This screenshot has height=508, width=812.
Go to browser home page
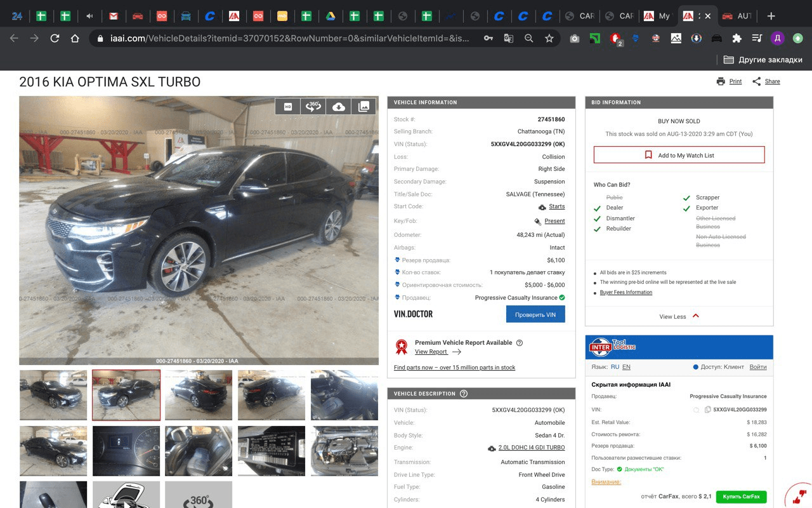coord(75,38)
